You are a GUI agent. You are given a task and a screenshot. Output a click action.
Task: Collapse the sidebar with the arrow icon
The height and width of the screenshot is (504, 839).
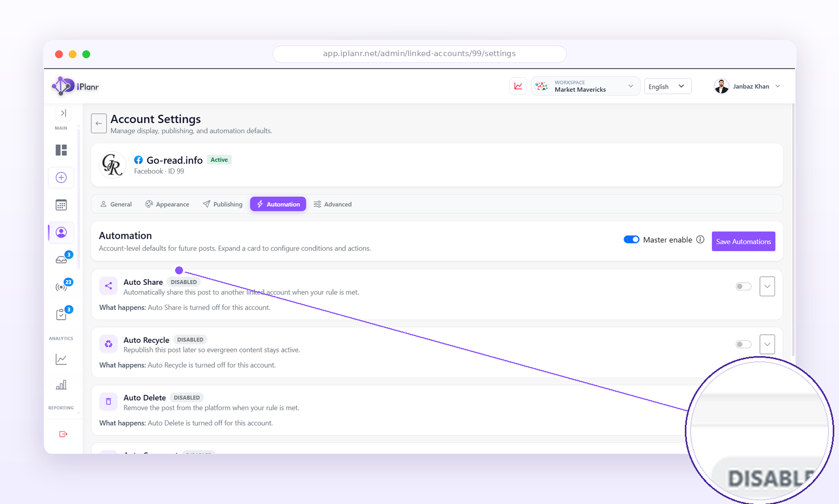tap(63, 113)
